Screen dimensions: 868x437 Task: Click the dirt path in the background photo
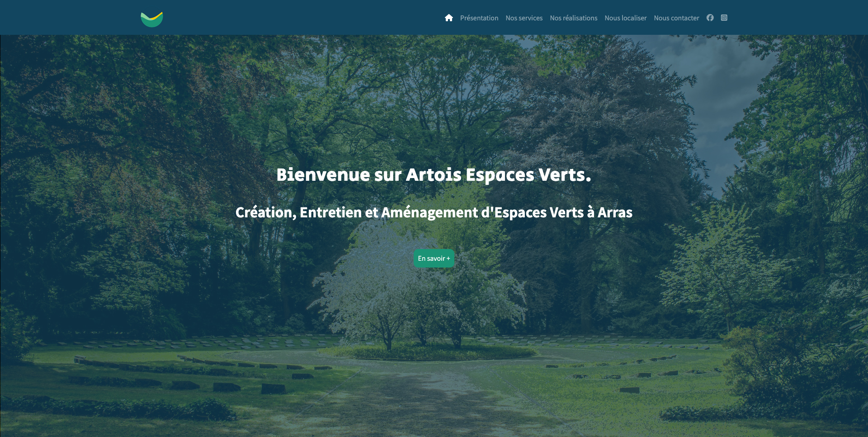click(x=420, y=398)
